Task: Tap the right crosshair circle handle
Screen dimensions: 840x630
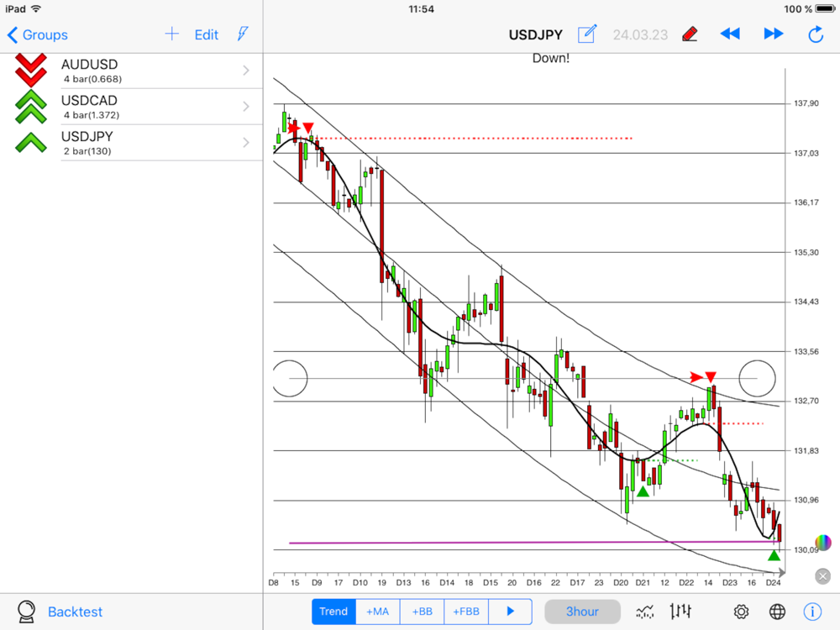Action: (x=757, y=378)
